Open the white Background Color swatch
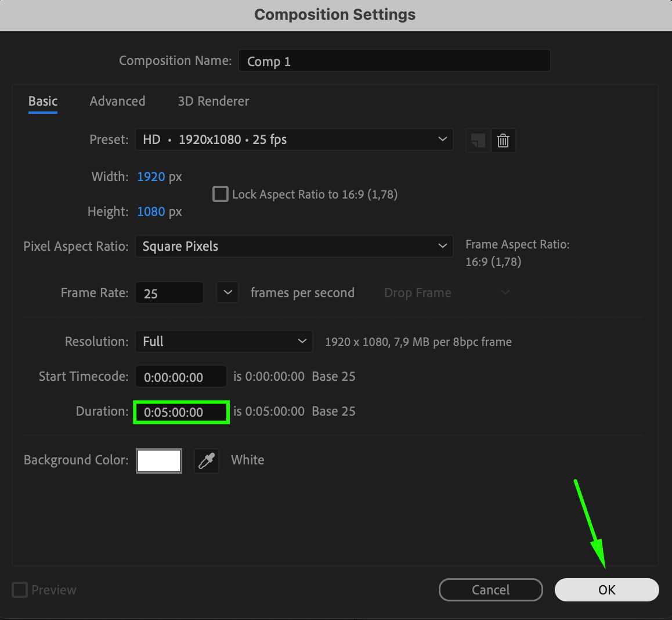The image size is (672, 620). [159, 461]
